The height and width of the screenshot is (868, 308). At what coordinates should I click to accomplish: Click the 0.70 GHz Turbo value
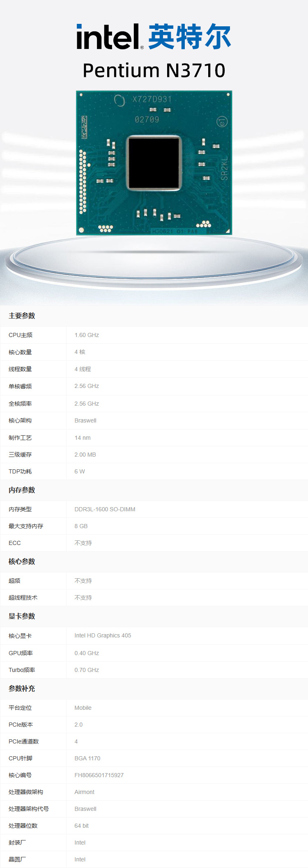[87, 670]
